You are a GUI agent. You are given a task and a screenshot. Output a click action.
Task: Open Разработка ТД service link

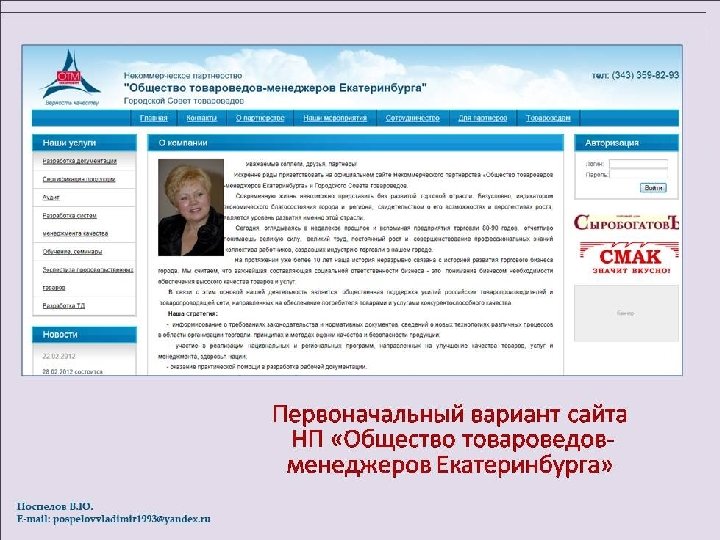64,306
